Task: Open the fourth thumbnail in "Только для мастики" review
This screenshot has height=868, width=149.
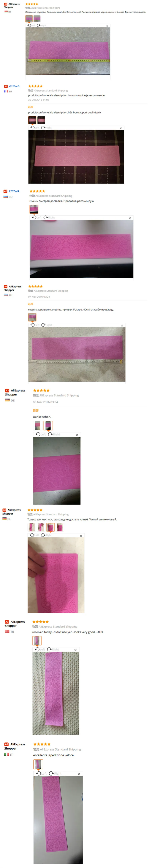Action: [x=60, y=528]
